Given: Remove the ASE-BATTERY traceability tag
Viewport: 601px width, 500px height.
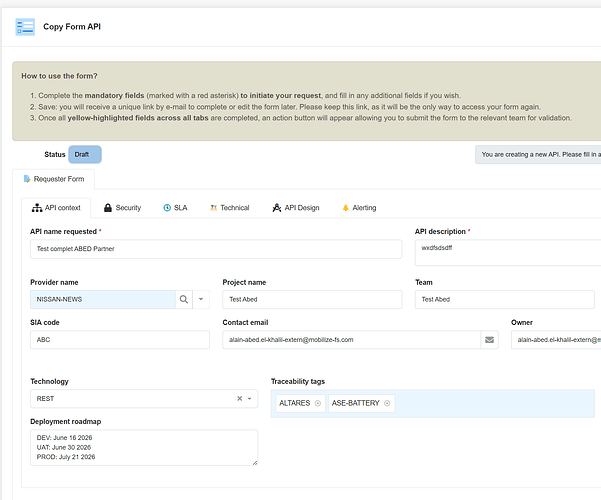Looking at the screenshot, I should coord(387,403).
